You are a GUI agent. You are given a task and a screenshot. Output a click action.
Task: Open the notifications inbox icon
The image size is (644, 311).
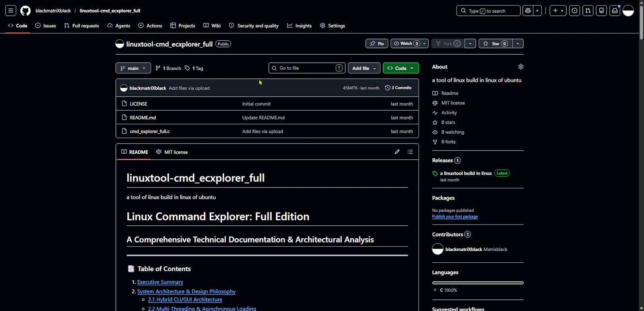tap(615, 11)
